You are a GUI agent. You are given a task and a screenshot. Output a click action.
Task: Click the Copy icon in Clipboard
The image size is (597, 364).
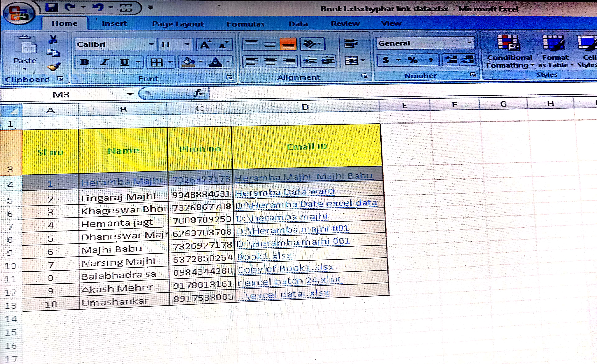click(53, 53)
